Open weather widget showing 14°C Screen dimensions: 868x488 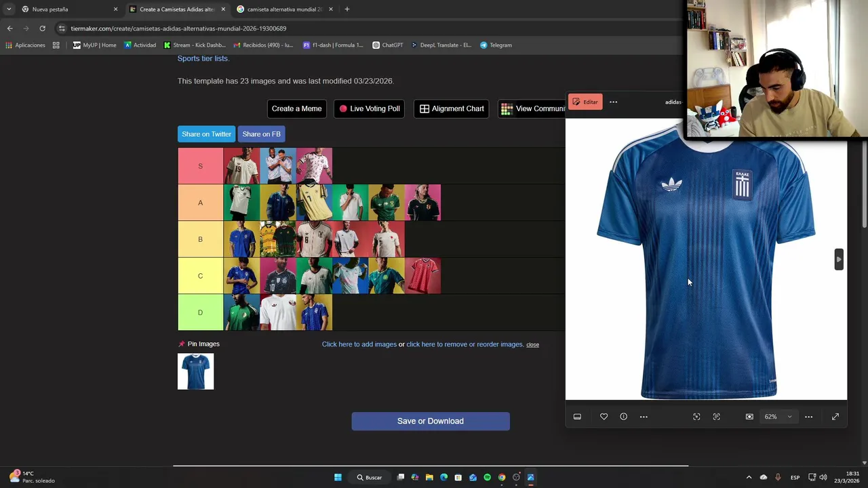pyautogui.click(x=32, y=477)
